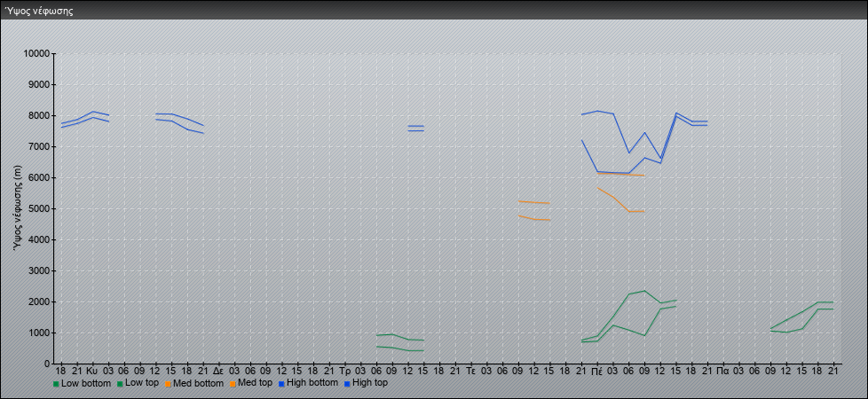Click the green low cloud peak after Πέ
Viewport: 868px width, 399px height.
643,291
